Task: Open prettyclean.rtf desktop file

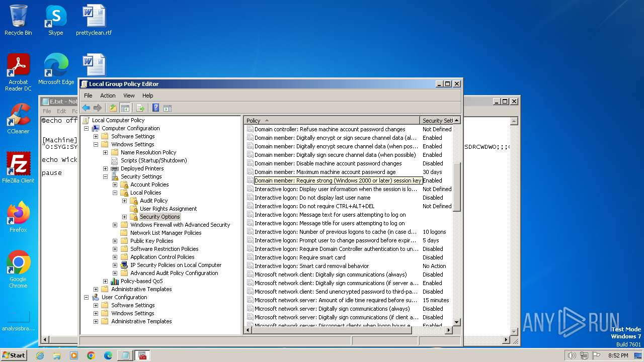Action: coord(94,20)
